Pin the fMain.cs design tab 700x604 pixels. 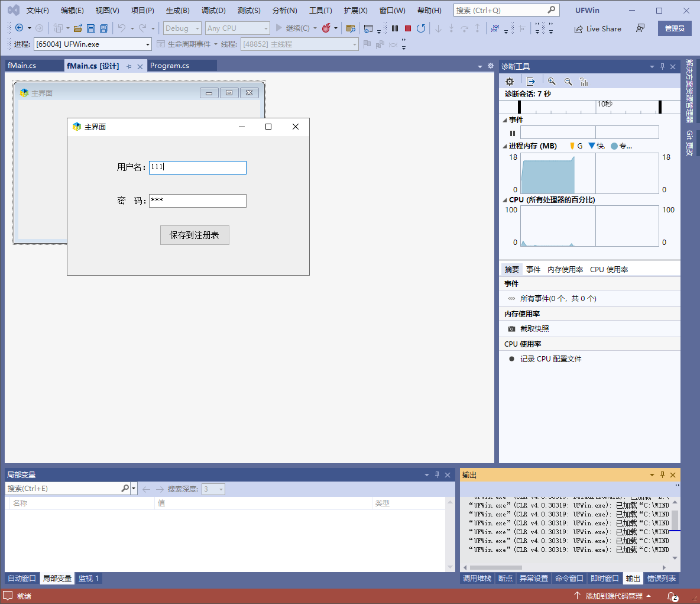point(129,66)
